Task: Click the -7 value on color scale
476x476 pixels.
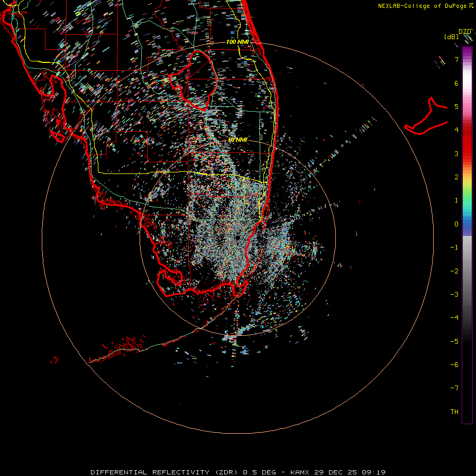Action: pos(454,388)
